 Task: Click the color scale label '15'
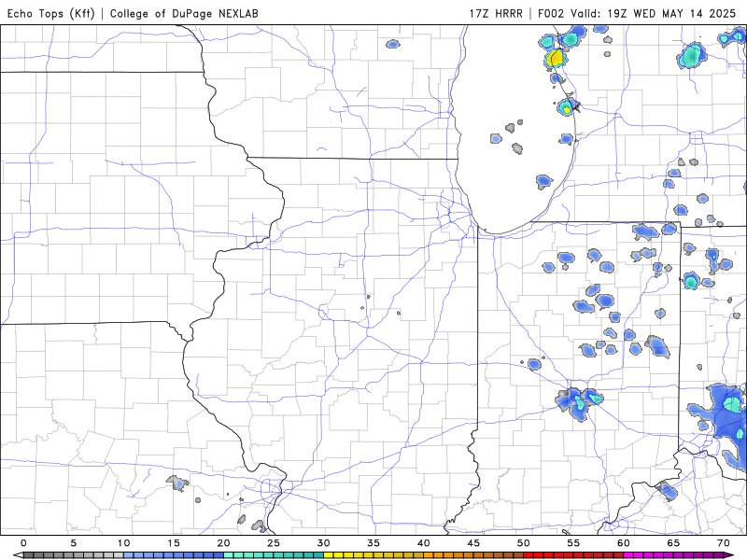pos(174,543)
